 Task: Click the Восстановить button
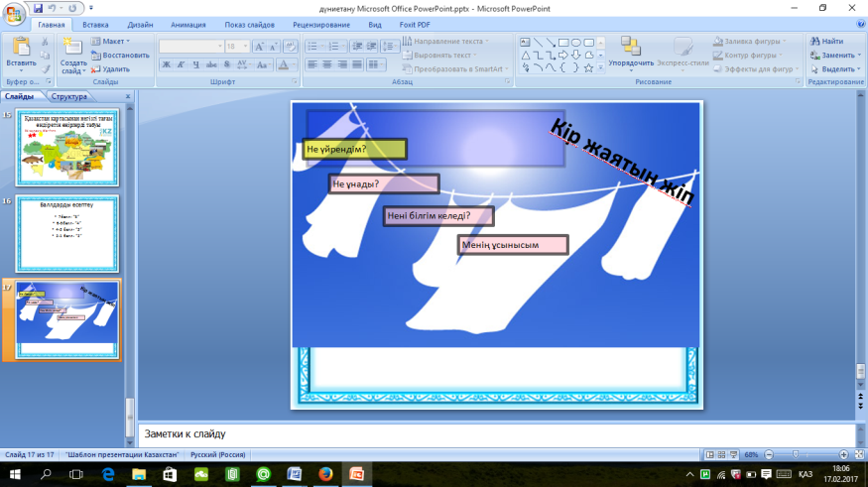(x=121, y=56)
